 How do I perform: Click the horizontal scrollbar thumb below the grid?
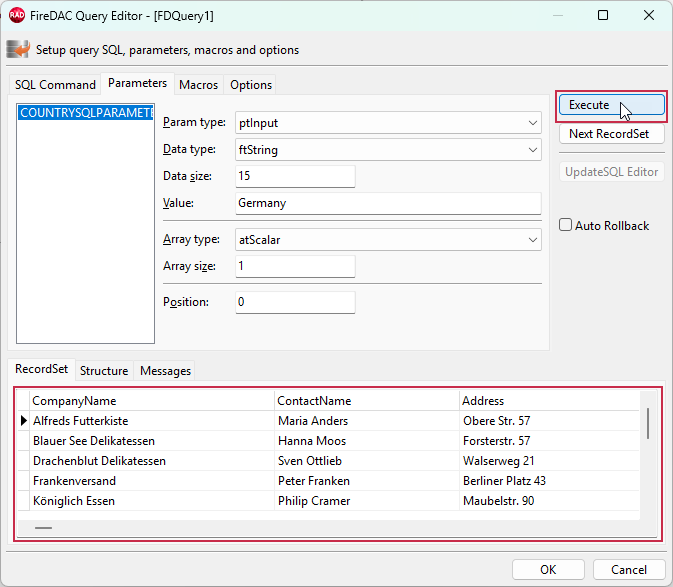tap(43, 528)
